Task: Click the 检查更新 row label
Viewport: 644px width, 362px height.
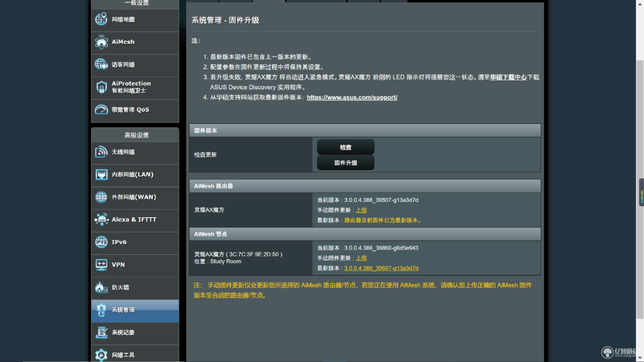Action: pos(205,154)
